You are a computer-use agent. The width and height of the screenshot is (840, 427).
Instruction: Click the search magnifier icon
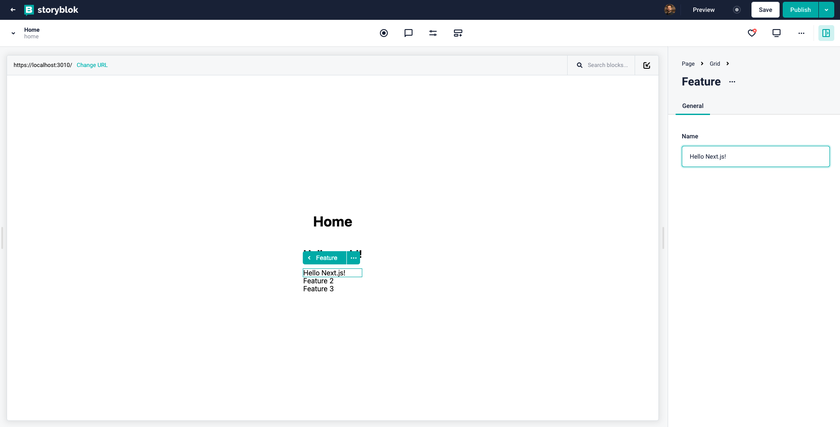tap(580, 65)
